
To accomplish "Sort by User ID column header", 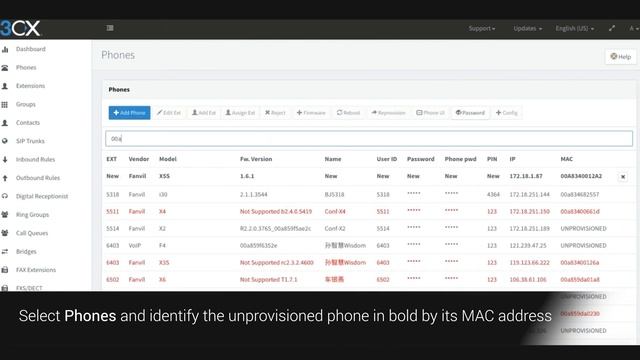I will 387,159.
